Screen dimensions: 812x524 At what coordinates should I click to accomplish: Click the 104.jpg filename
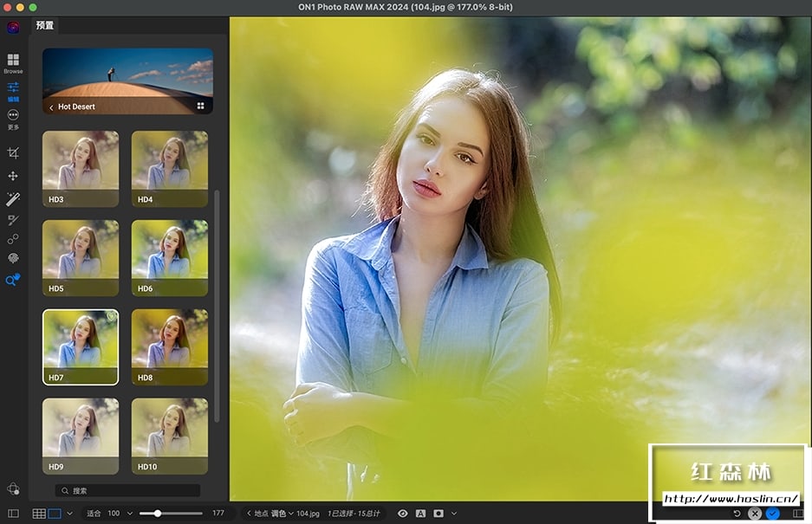pyautogui.click(x=308, y=514)
